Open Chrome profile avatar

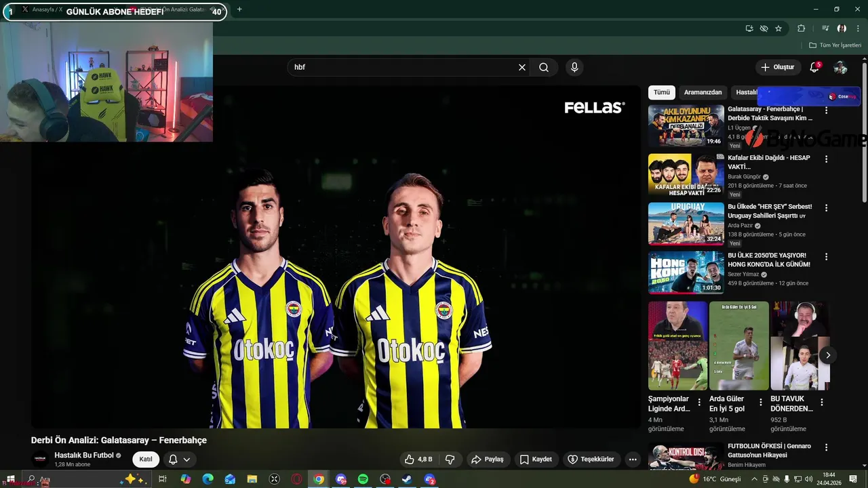tap(842, 28)
